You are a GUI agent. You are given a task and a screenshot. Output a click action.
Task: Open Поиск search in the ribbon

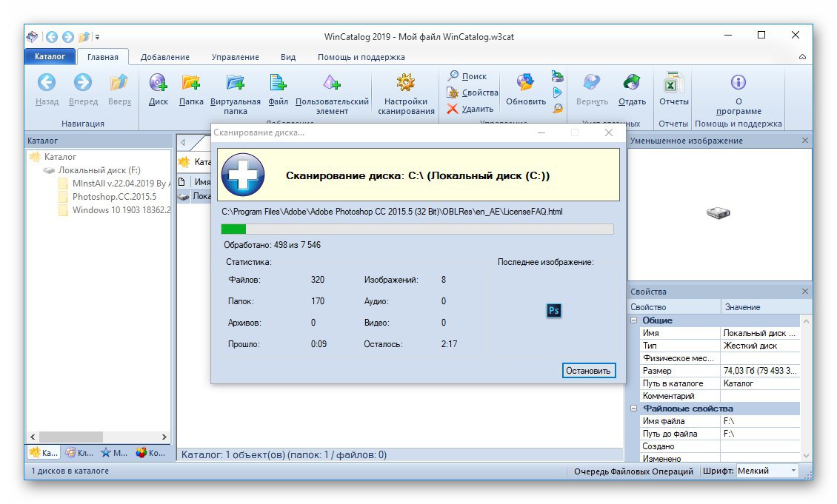(x=467, y=76)
